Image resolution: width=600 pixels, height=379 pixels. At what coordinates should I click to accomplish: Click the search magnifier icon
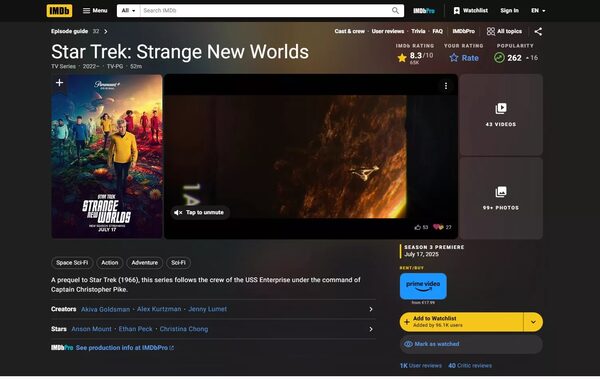coord(395,11)
